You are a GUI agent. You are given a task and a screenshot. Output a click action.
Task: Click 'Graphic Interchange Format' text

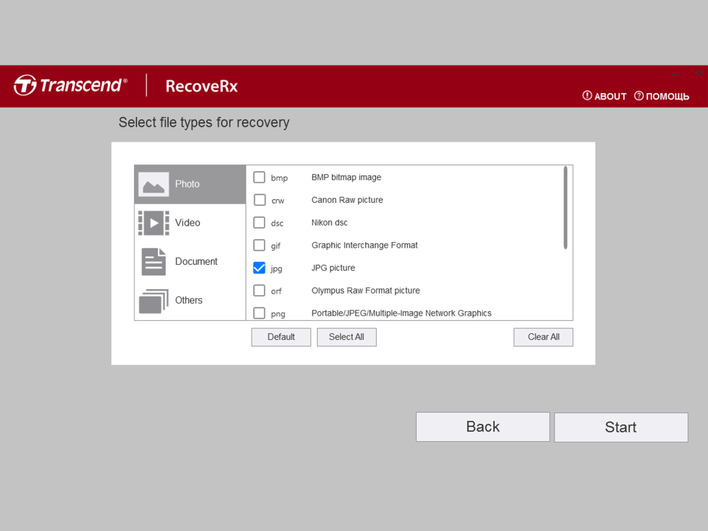coord(365,245)
